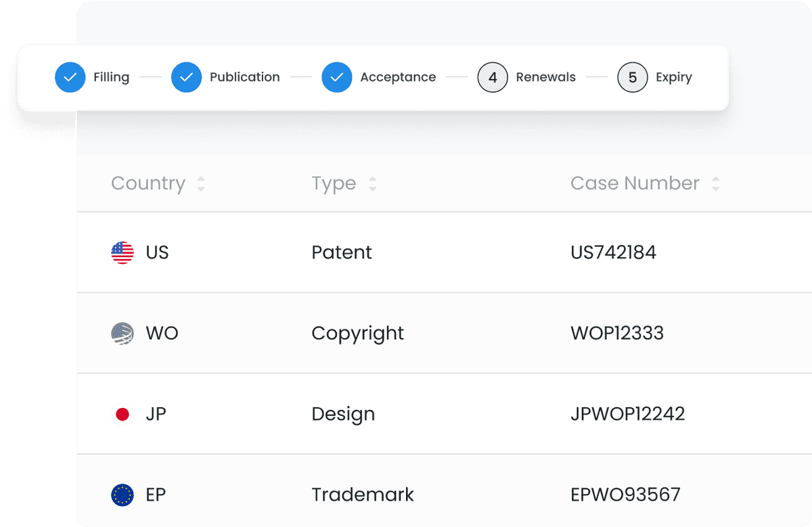Screen dimensions: 812x527
Task: Open case number US742184
Action: (614, 252)
